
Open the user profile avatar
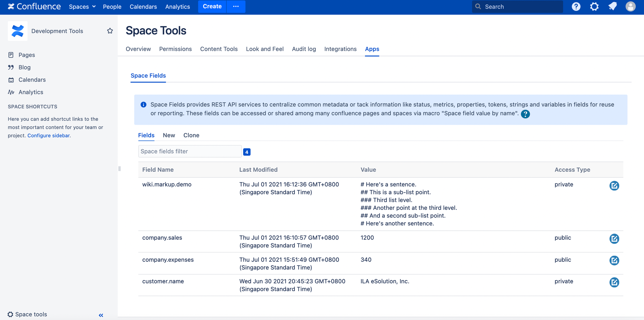coord(630,6)
